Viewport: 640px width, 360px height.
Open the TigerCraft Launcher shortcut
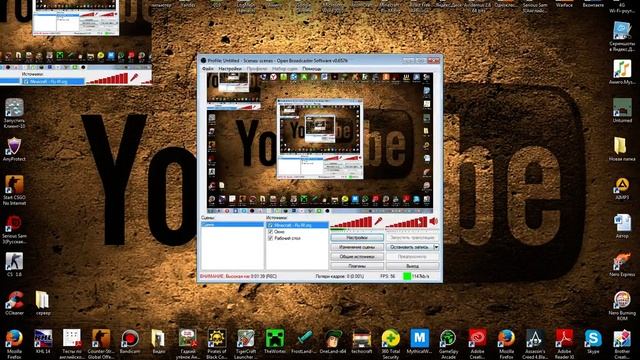[245, 344]
